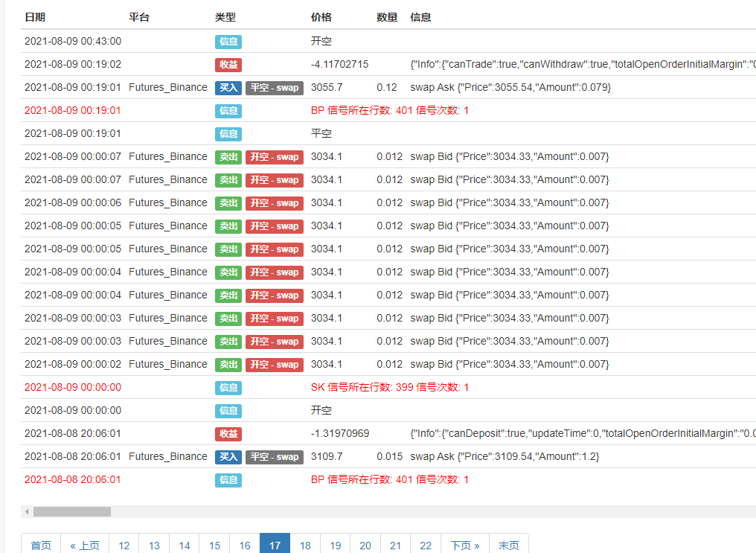The width and height of the screenshot is (756, 553).
Task: Select current page 17
Action: coord(275,545)
